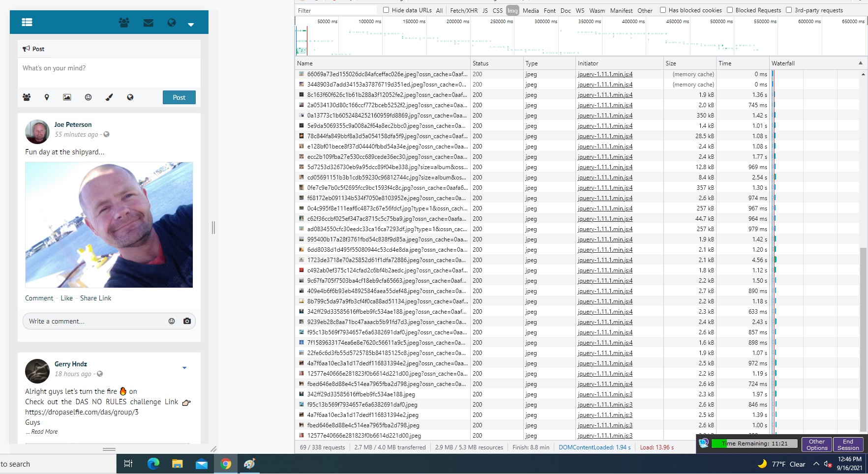Open post options arrow on Gerry Hndz post
The height and width of the screenshot is (474, 868).
click(184, 368)
